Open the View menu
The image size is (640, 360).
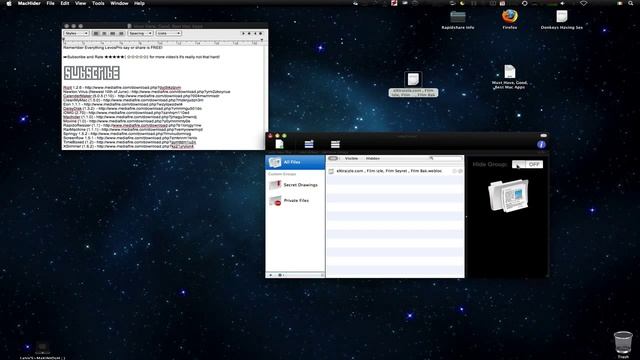[80, 3]
